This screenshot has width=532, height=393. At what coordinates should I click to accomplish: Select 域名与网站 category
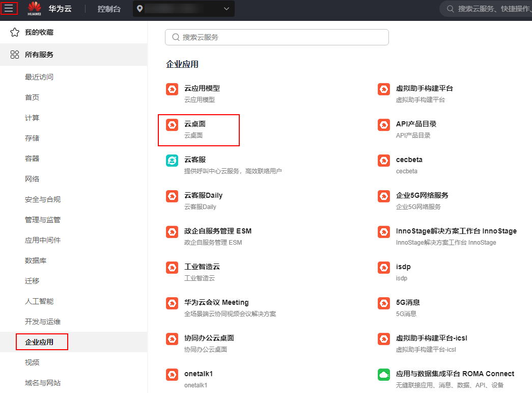click(43, 383)
